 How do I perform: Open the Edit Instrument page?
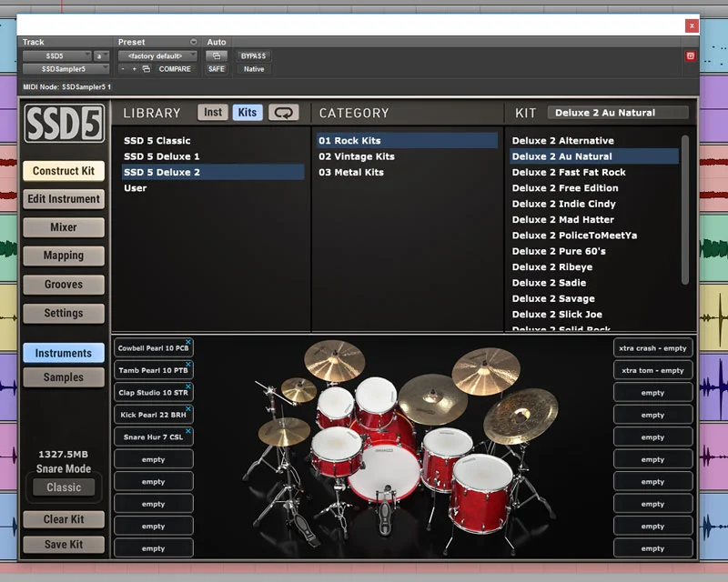[64, 199]
